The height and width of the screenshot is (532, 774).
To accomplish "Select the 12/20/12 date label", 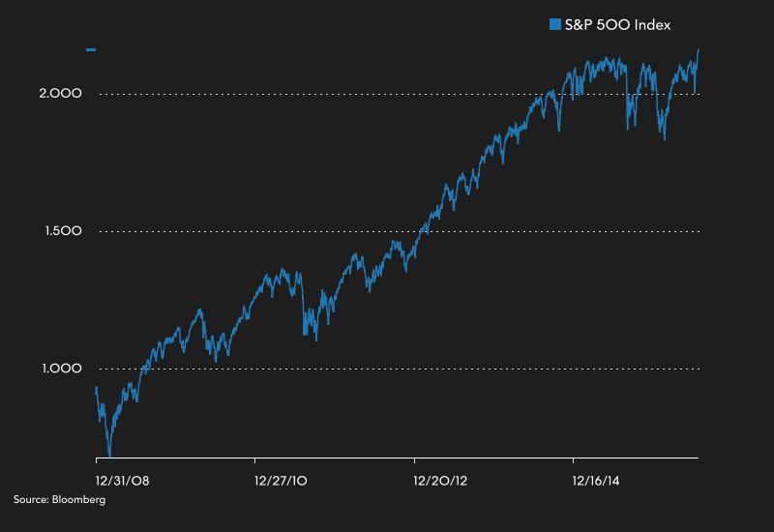I will (442, 478).
